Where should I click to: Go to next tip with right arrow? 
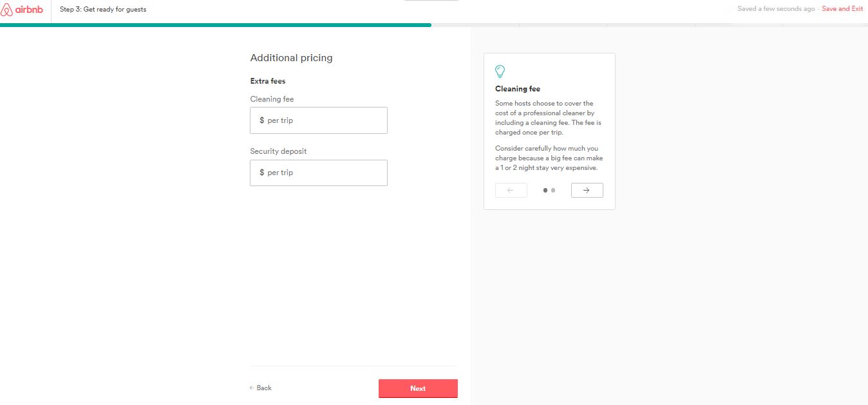[587, 190]
